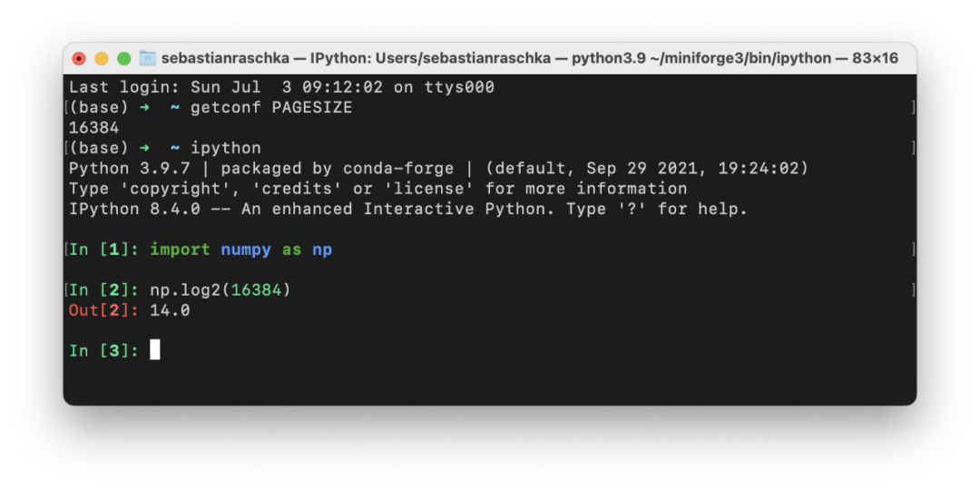This screenshot has height=489, width=980.
Task: Click the 'getconf PAGESIZE' command text
Action: (271, 107)
